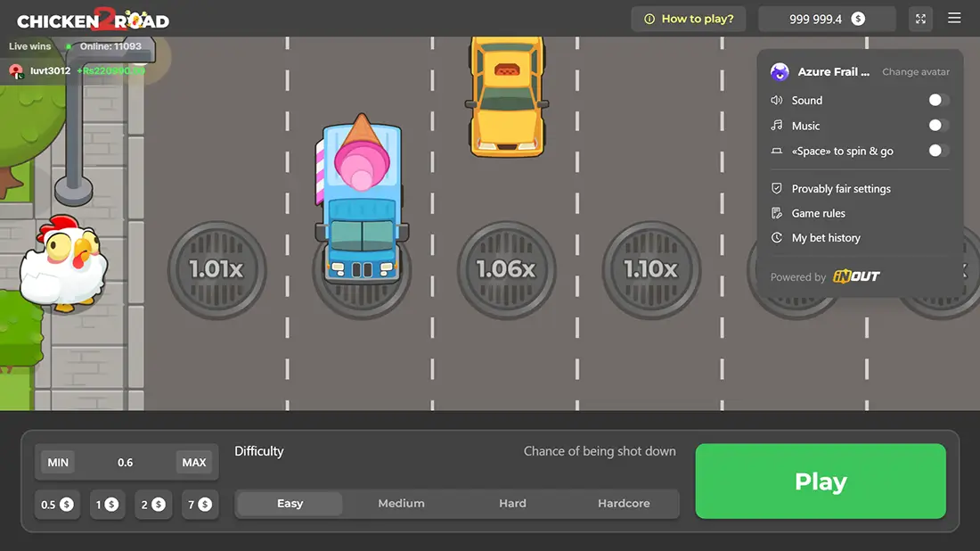Image resolution: width=980 pixels, height=551 pixels.
Task: Select the Easy difficulty tab
Action: pos(289,504)
